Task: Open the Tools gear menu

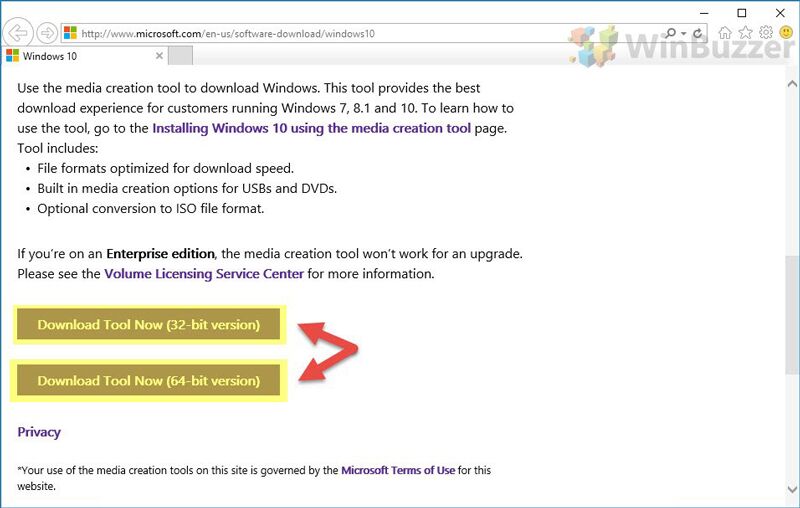Action: pyautogui.click(x=766, y=33)
